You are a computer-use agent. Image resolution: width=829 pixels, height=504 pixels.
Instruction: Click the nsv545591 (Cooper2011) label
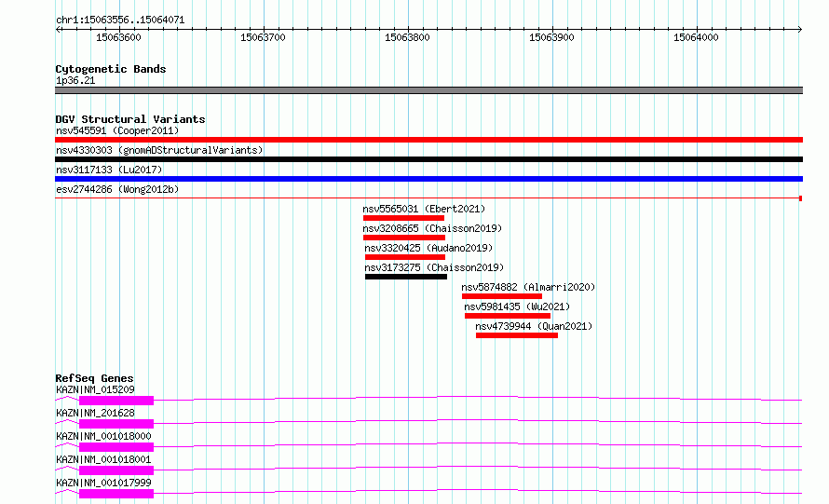click(117, 130)
